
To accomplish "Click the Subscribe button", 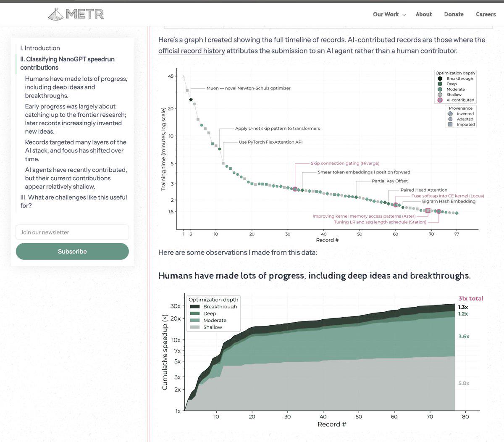I will (72, 251).
